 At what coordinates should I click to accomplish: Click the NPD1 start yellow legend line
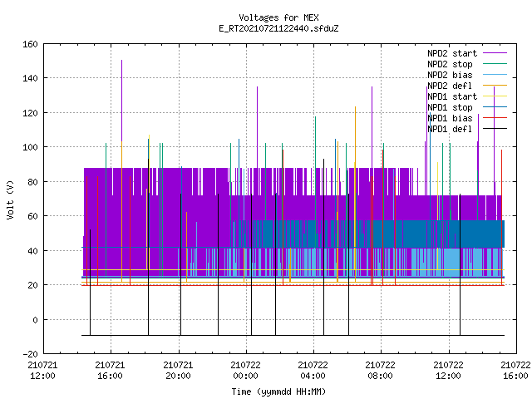[495, 96]
